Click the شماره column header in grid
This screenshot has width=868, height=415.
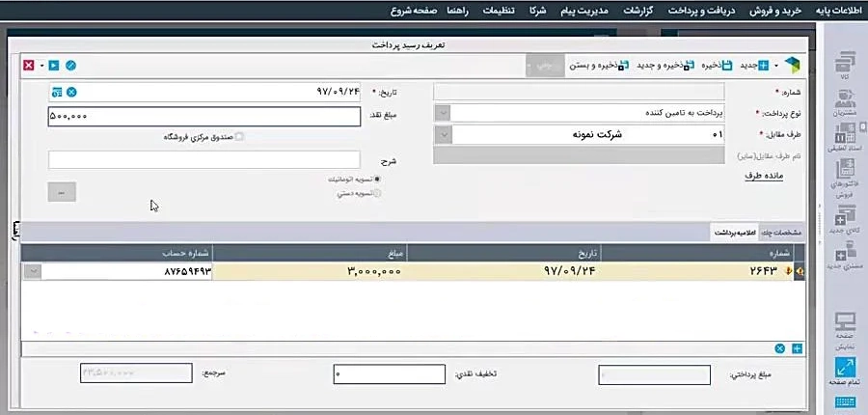coord(697,253)
